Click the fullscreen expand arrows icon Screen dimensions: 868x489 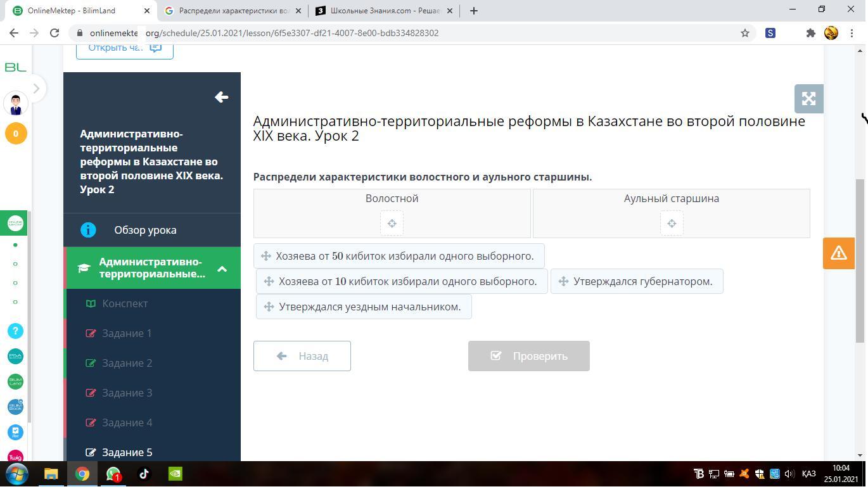pos(808,99)
